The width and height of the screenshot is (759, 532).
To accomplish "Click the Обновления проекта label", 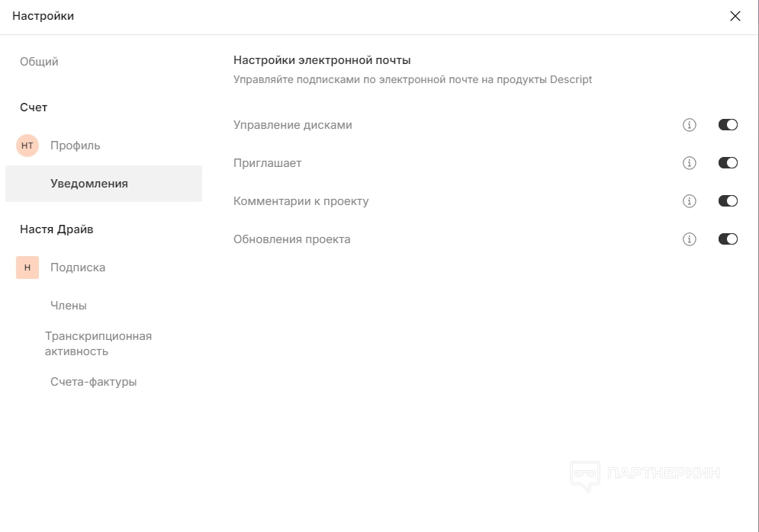I will pos(292,239).
